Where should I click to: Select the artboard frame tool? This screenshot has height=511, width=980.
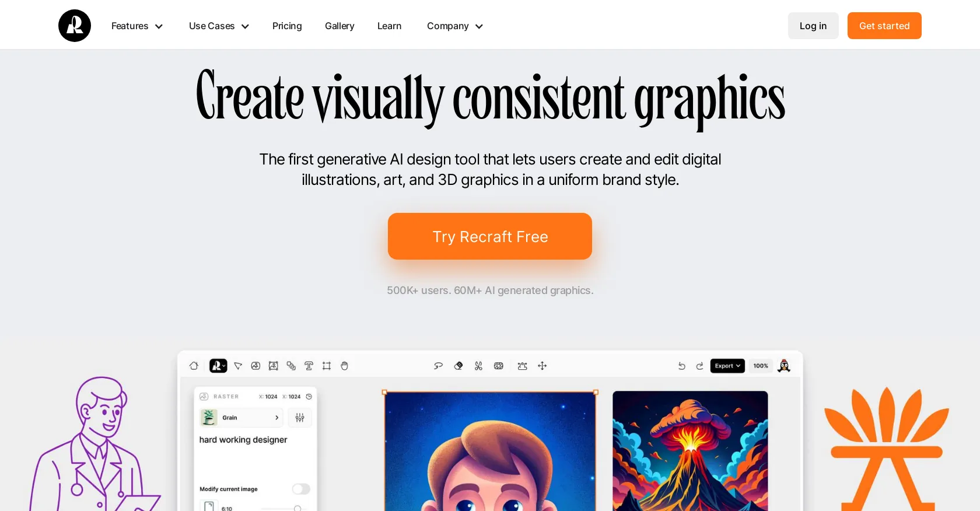(327, 366)
